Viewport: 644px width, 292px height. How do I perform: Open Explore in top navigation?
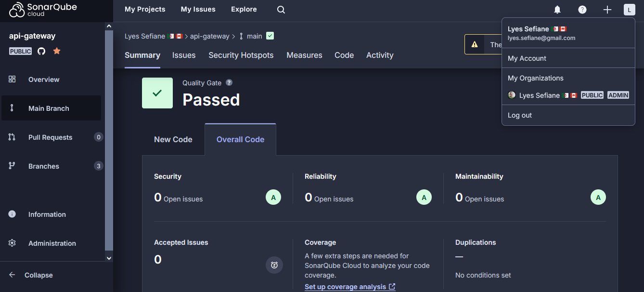pos(244,9)
